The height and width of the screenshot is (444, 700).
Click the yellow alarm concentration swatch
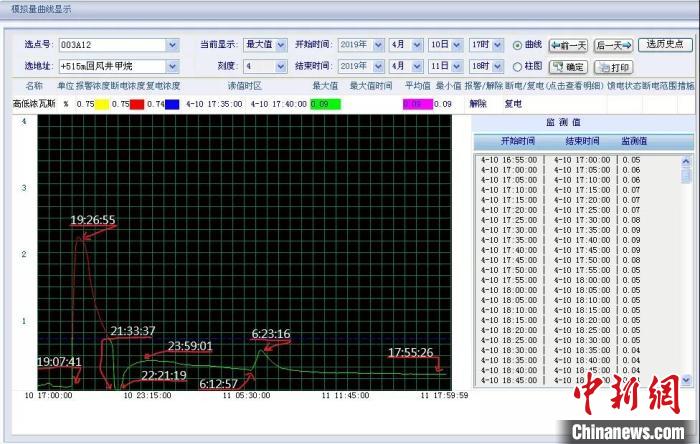(102, 103)
